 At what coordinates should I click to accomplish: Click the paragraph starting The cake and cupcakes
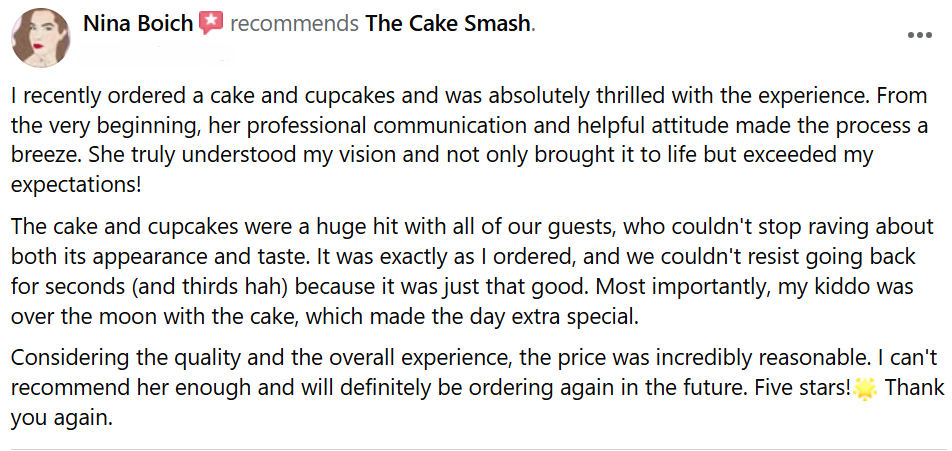point(472,271)
